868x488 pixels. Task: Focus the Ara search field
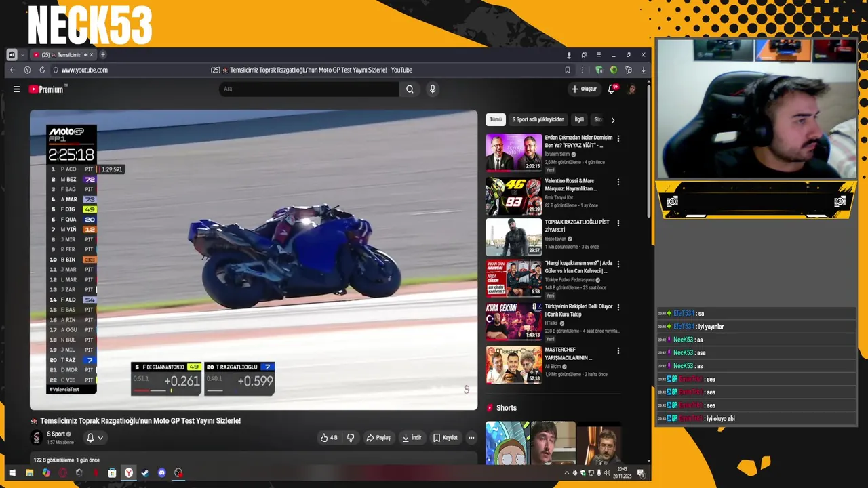click(310, 89)
